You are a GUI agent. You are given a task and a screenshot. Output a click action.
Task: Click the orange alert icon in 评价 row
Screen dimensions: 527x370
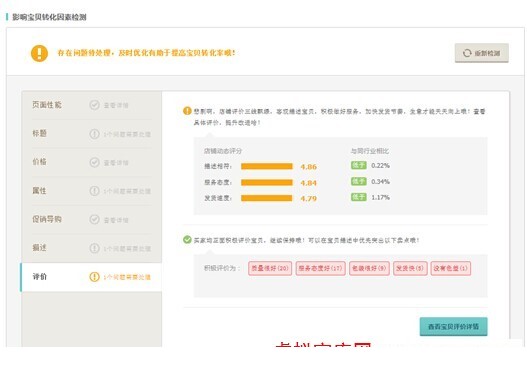pyautogui.click(x=94, y=277)
